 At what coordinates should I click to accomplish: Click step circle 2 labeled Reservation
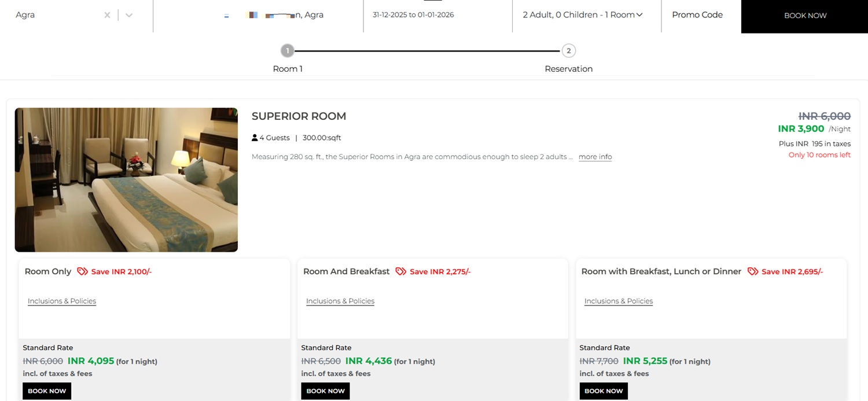click(x=568, y=50)
